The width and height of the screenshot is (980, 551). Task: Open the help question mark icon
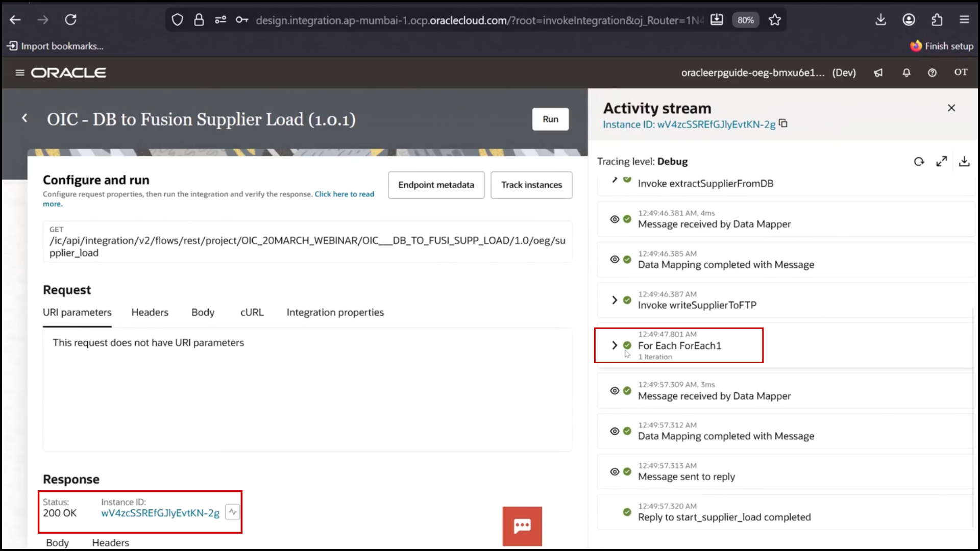pyautogui.click(x=932, y=72)
